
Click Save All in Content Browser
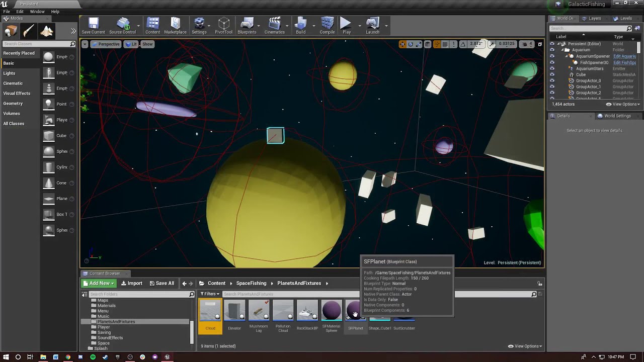[x=162, y=283]
